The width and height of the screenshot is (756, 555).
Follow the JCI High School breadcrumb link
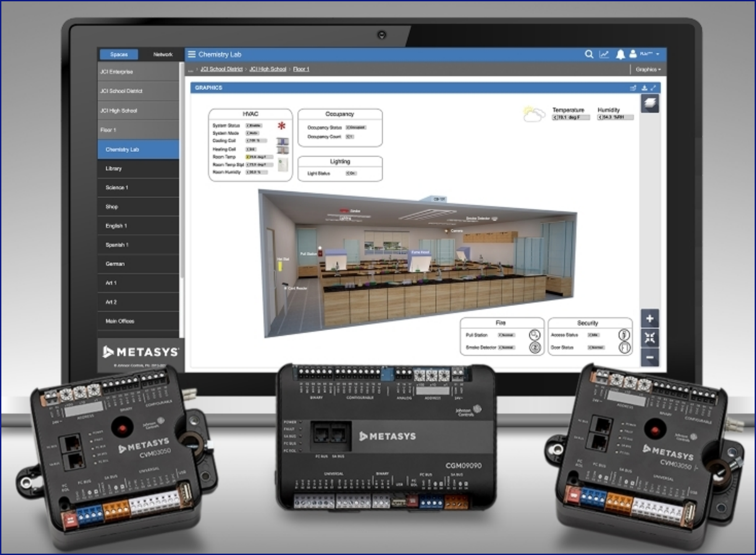click(268, 69)
